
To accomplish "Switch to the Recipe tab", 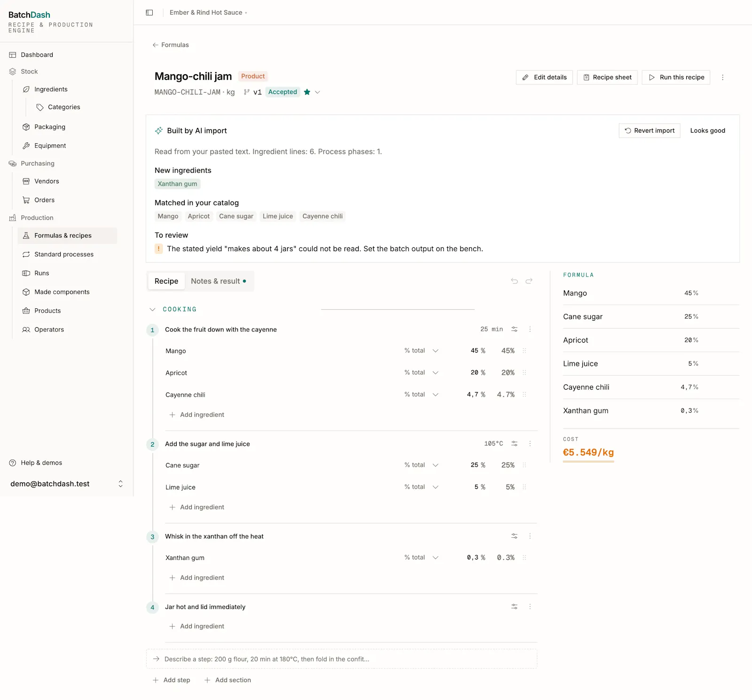I will point(166,281).
